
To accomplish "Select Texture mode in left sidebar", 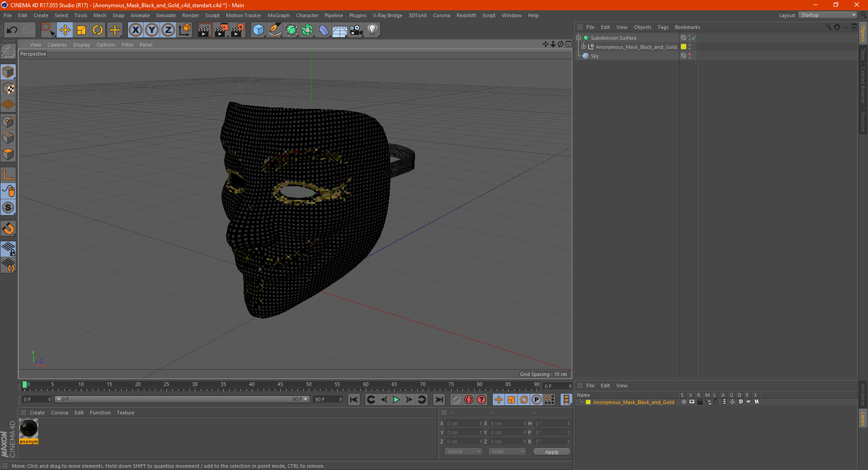I will pyautogui.click(x=8, y=89).
